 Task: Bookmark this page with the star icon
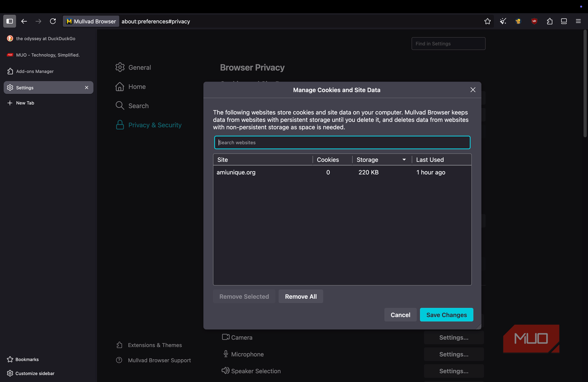click(x=487, y=21)
